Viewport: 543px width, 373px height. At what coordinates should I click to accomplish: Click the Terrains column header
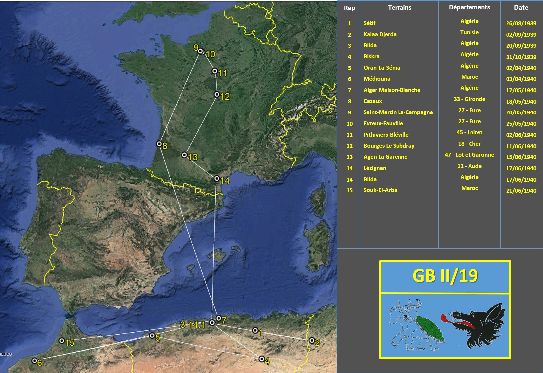coord(399,7)
